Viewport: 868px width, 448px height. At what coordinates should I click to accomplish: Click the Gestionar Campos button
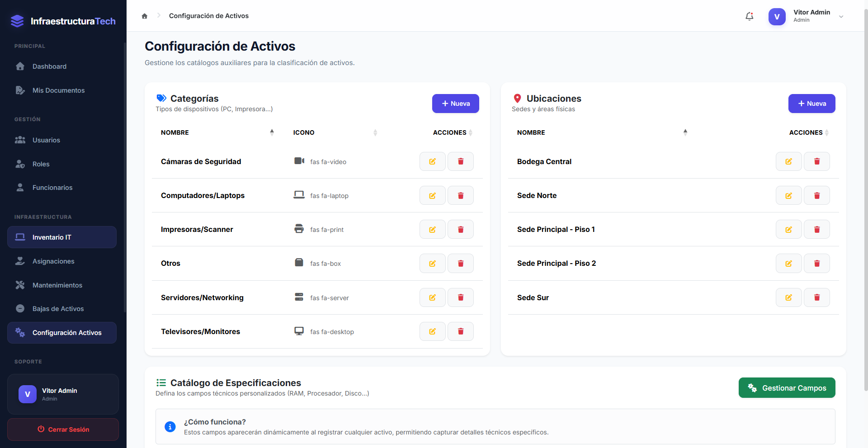(x=787, y=388)
